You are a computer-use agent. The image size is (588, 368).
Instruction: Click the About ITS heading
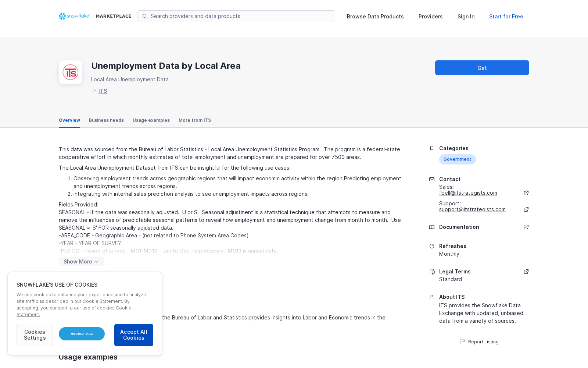point(452,297)
